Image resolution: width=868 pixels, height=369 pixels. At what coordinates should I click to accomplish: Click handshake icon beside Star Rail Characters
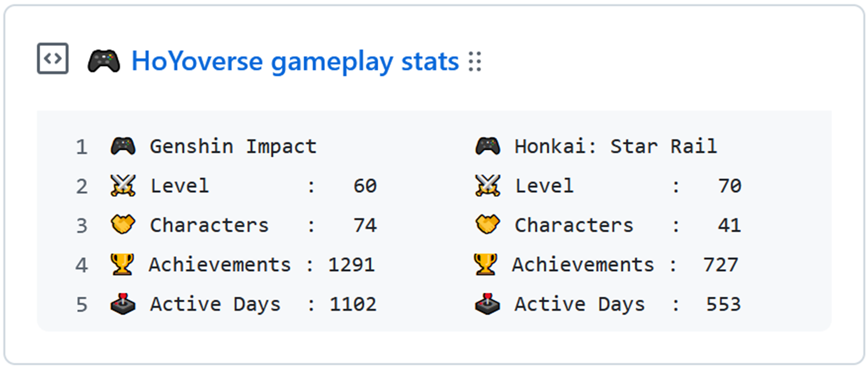pyautogui.click(x=487, y=225)
